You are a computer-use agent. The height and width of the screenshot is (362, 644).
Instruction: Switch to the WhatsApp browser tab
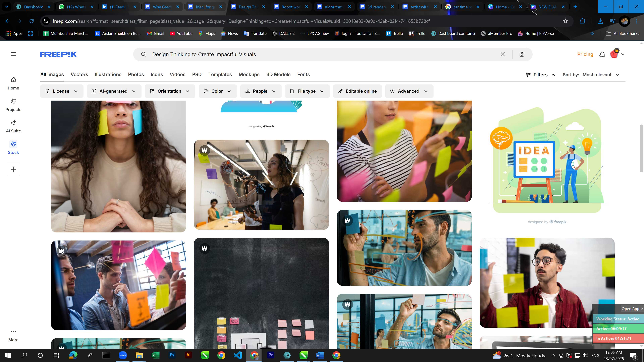click(x=76, y=7)
